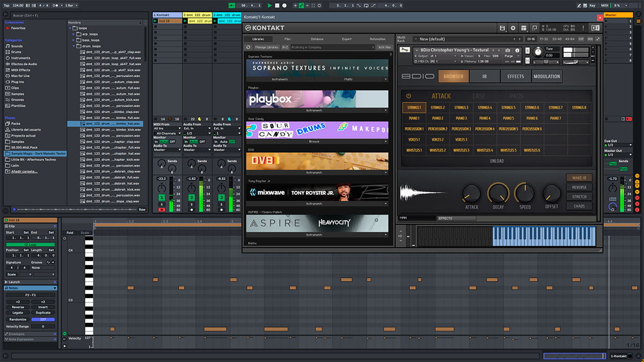Toggle the CHAOS option in 8Dio
Image resolution: width=644 pixels, height=362 pixels.
(579, 206)
